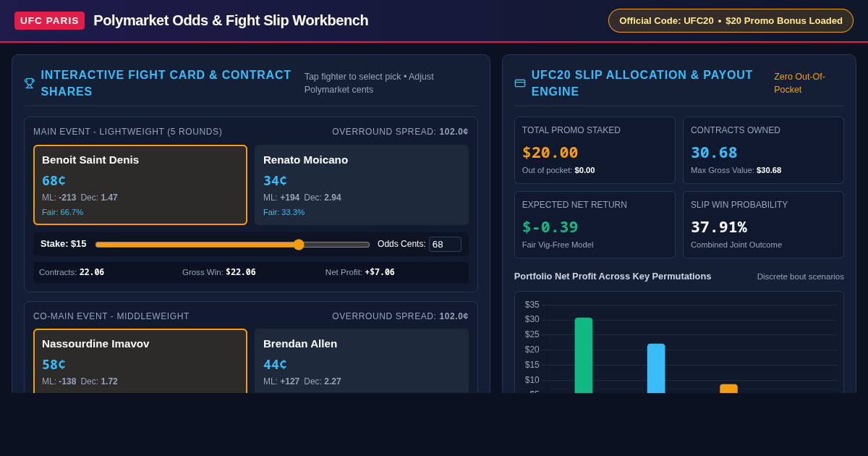This screenshot has width=868, height=456.
Task: Click the co-main Overround Spread 102.0¢
Action: tap(400, 316)
